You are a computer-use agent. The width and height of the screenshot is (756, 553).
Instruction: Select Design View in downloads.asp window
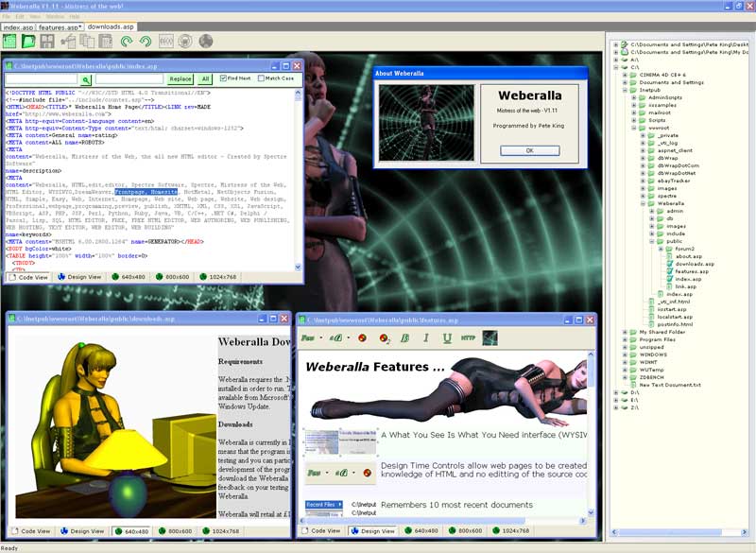pyautogui.click(x=82, y=531)
